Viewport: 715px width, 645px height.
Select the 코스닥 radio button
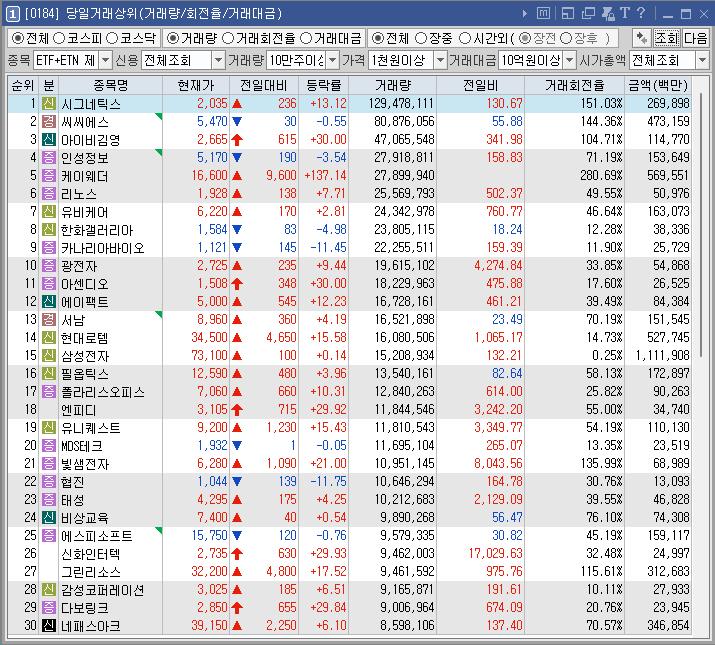click(x=112, y=38)
